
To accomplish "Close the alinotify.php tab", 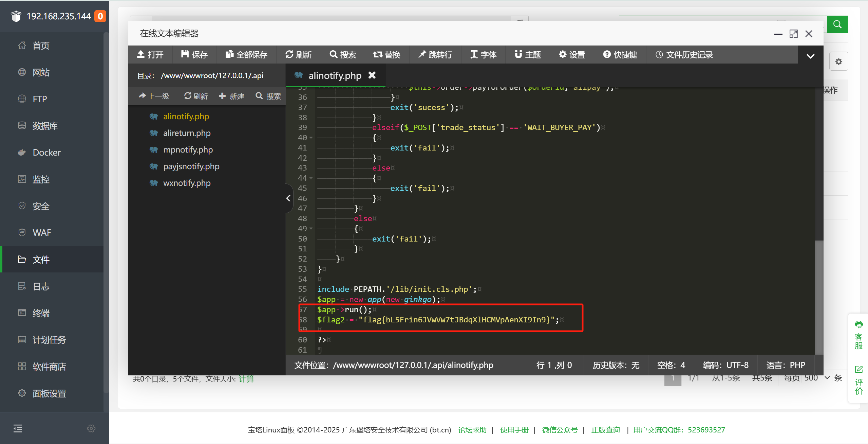I will coord(372,75).
